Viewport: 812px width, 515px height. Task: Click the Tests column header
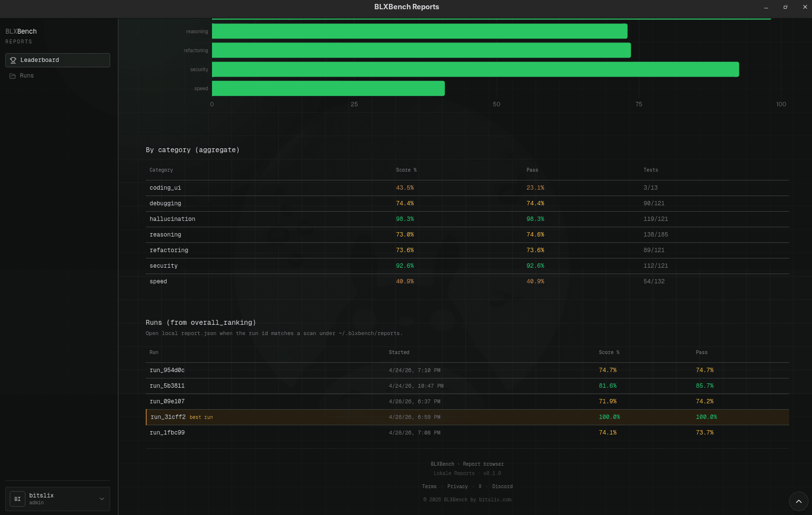[x=651, y=170]
